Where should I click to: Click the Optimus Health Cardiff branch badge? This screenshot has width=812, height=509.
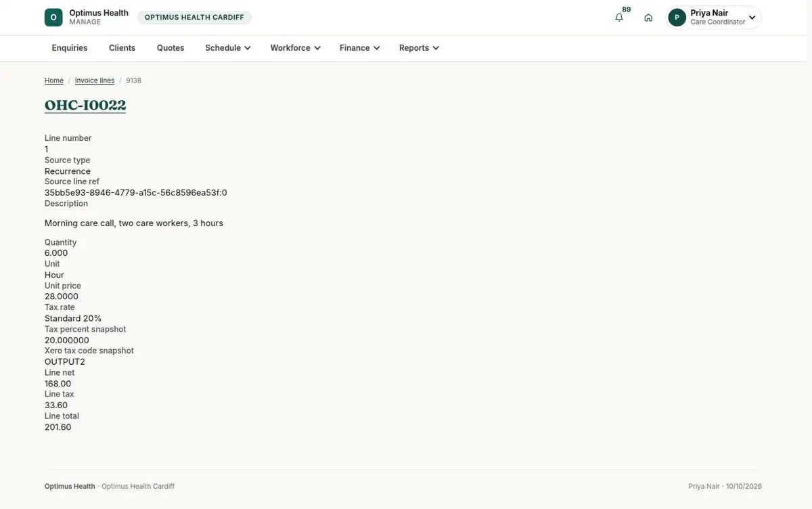coord(194,18)
